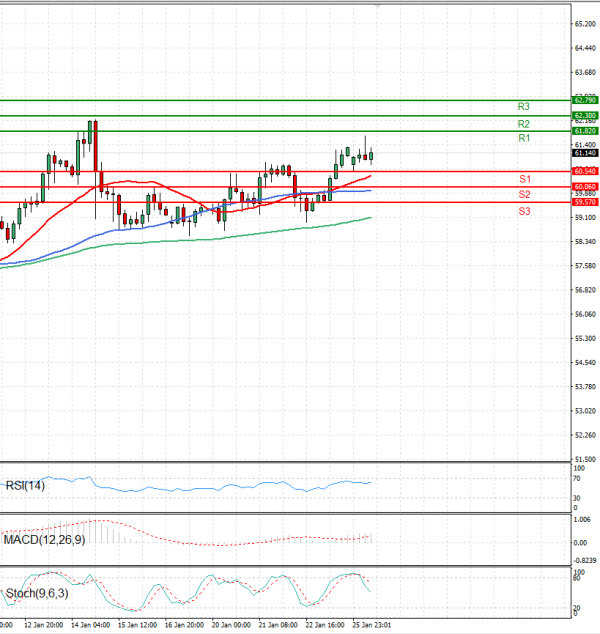Click the 20 Jan 00:00 time axis label
Screen dimensions: 600x634
231,624
